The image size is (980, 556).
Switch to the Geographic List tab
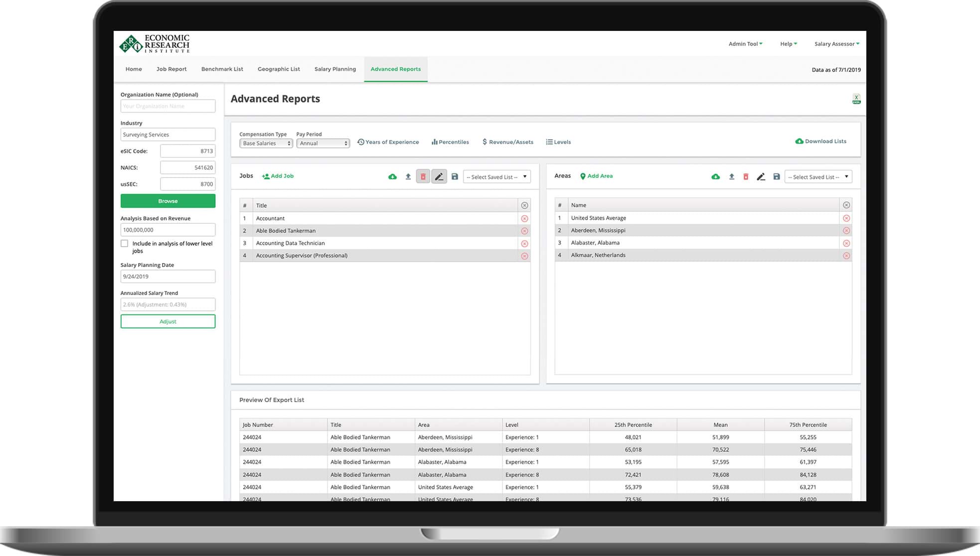click(x=279, y=69)
